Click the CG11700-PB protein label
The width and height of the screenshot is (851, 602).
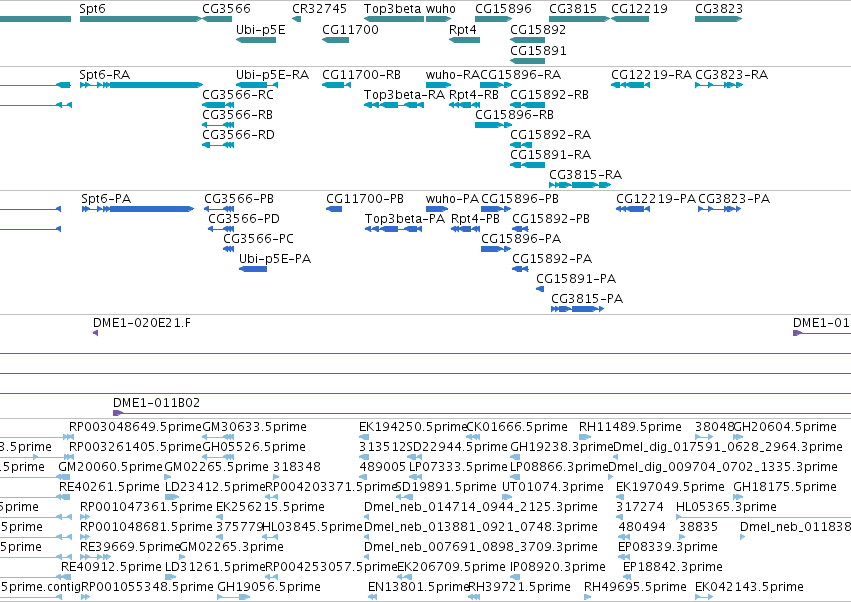365,199
